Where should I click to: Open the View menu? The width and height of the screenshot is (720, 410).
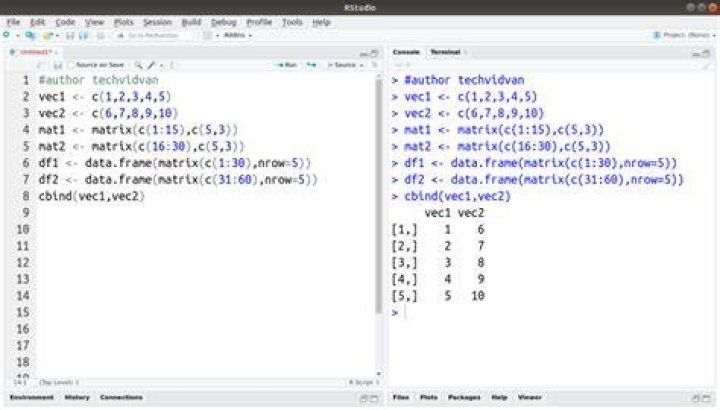click(x=94, y=22)
